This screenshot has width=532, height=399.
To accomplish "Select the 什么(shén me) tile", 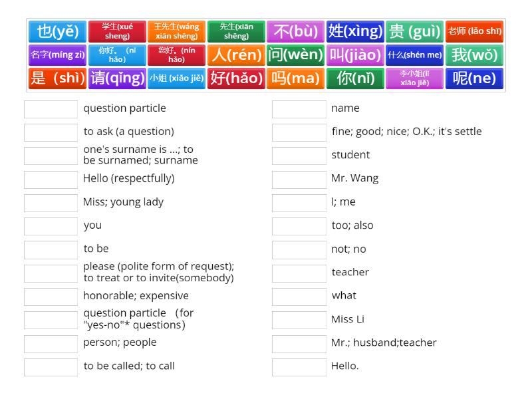I will [x=415, y=55].
